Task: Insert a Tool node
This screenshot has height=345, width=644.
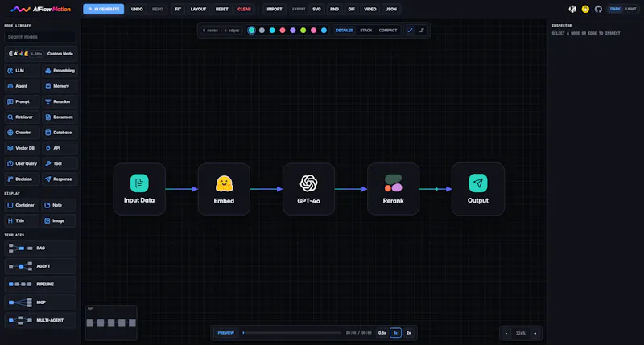Action: coord(60,164)
